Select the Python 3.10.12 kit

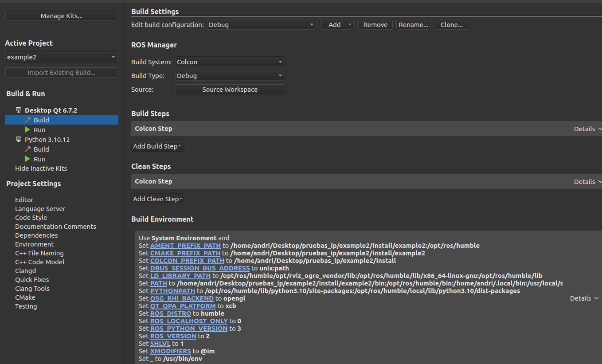pos(47,140)
